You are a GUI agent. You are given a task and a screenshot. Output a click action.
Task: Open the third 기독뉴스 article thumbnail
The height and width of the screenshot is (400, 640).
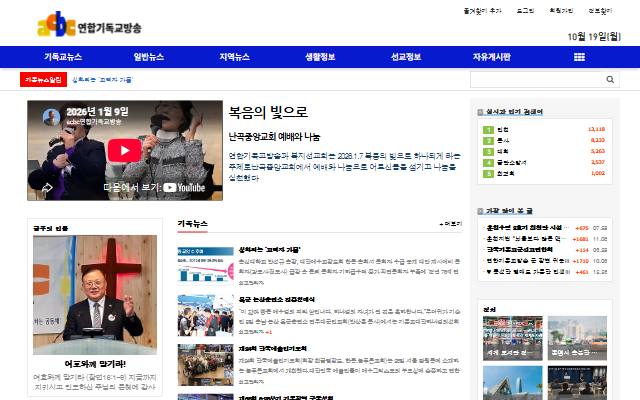(x=205, y=365)
